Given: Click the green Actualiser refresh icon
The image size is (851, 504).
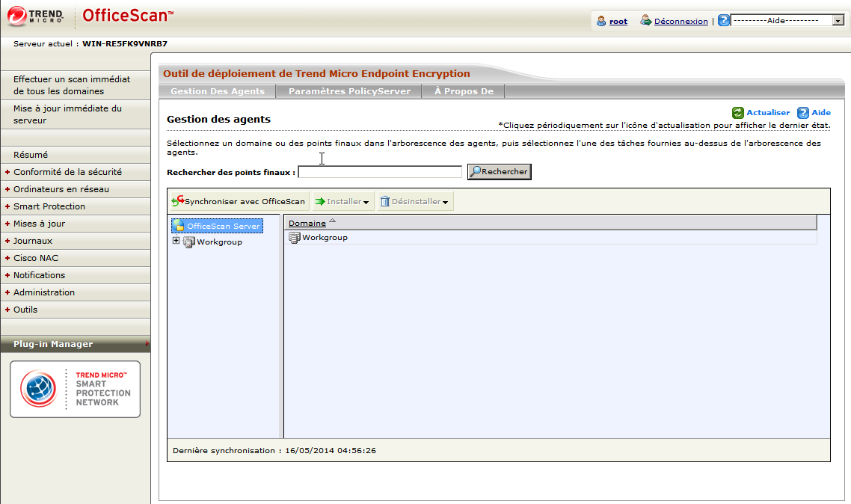Looking at the screenshot, I should (x=738, y=113).
